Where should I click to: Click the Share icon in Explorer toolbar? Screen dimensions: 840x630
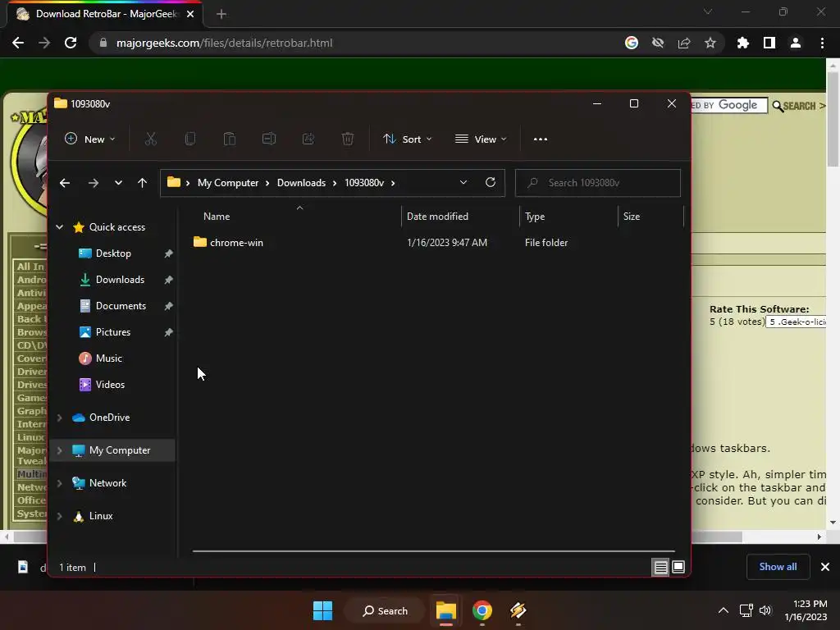tap(308, 139)
